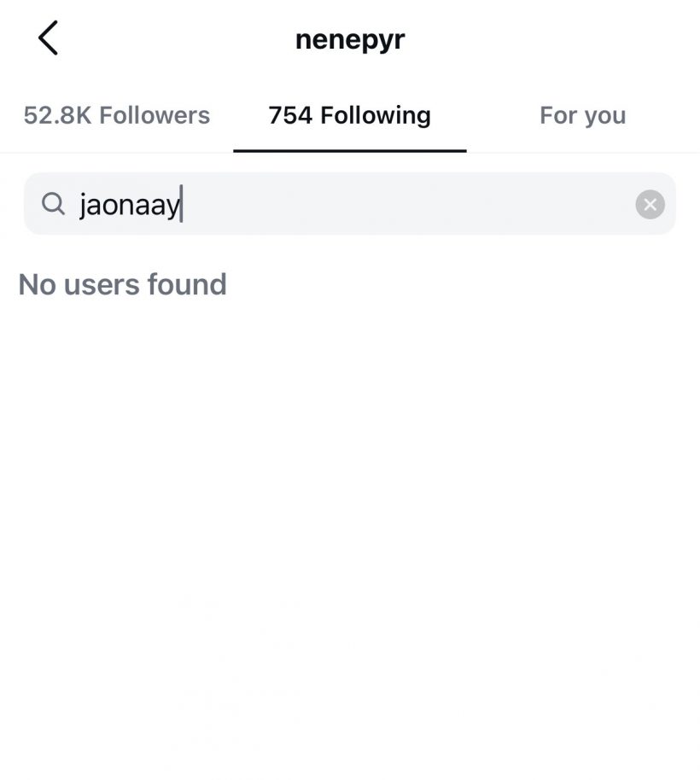The height and width of the screenshot is (780, 700).
Task: Tap the 52.8K follower count text
Action: tap(58, 115)
